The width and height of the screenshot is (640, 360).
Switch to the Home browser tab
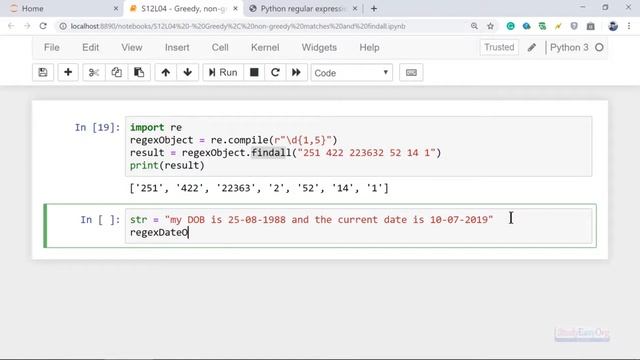point(60,9)
